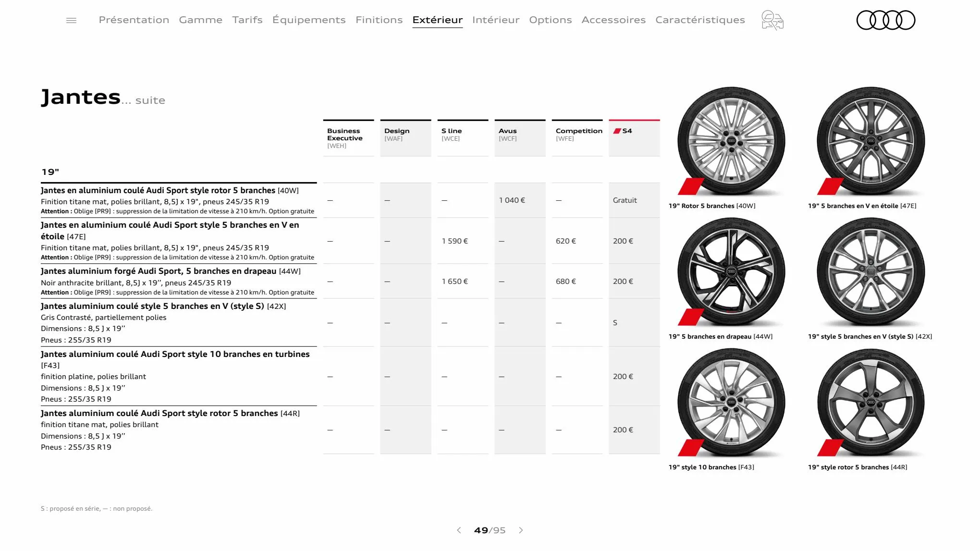Image resolution: width=980 pixels, height=551 pixels.
Task: Select the Extérieur tab
Action: 438,20
